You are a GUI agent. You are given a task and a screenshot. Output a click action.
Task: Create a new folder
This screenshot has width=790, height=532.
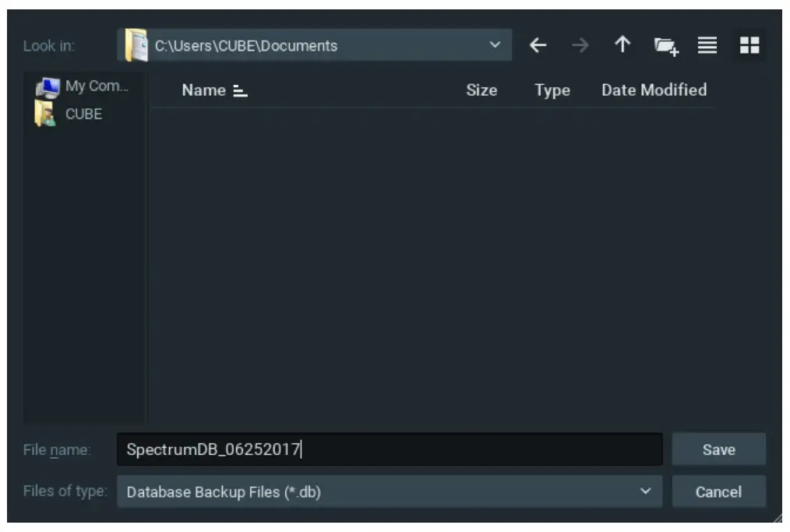coord(665,44)
